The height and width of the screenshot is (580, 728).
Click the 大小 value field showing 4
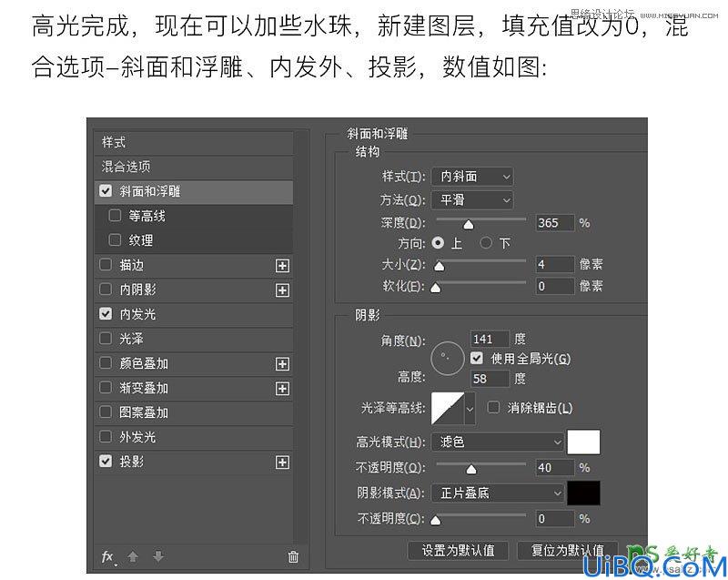coord(555,264)
